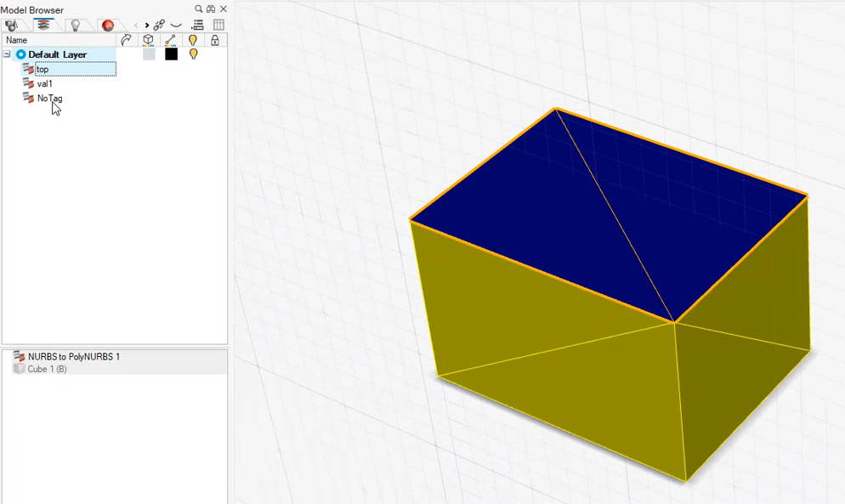The width and height of the screenshot is (845, 504).
Task: Switch to the Layers tab
Action: [x=43, y=25]
